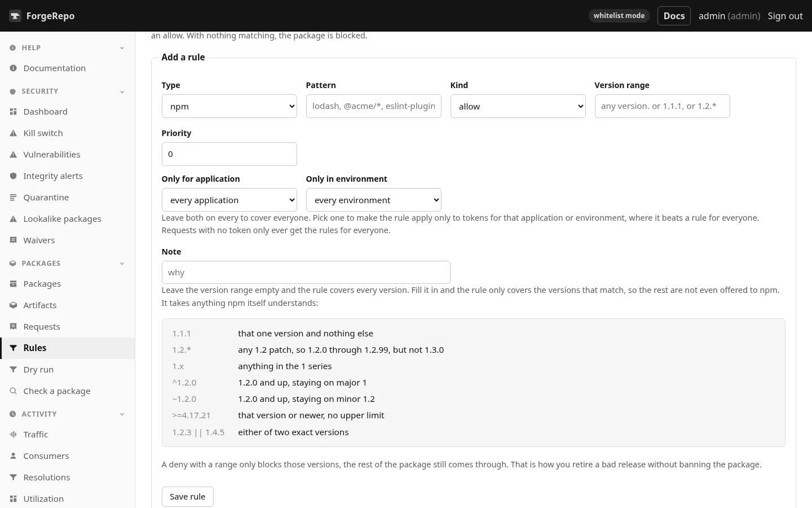Click the Documentation info icon
812x508 pixels.
coord(13,68)
